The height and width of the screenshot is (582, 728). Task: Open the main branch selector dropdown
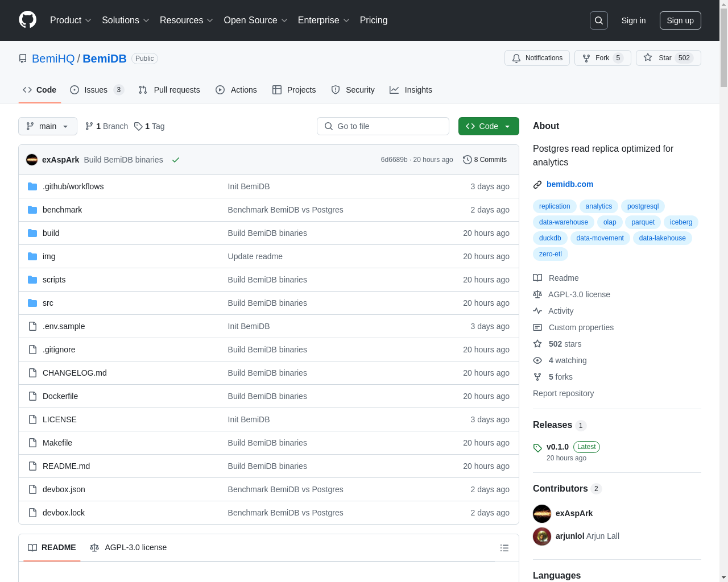[48, 126]
